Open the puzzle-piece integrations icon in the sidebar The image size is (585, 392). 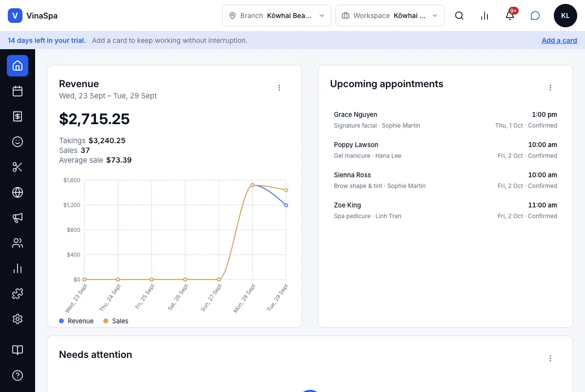(18, 294)
